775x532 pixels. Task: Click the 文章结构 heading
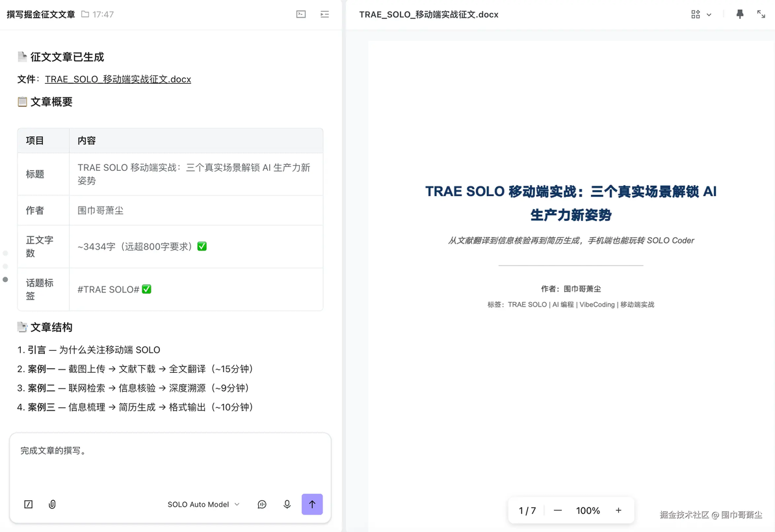point(51,327)
